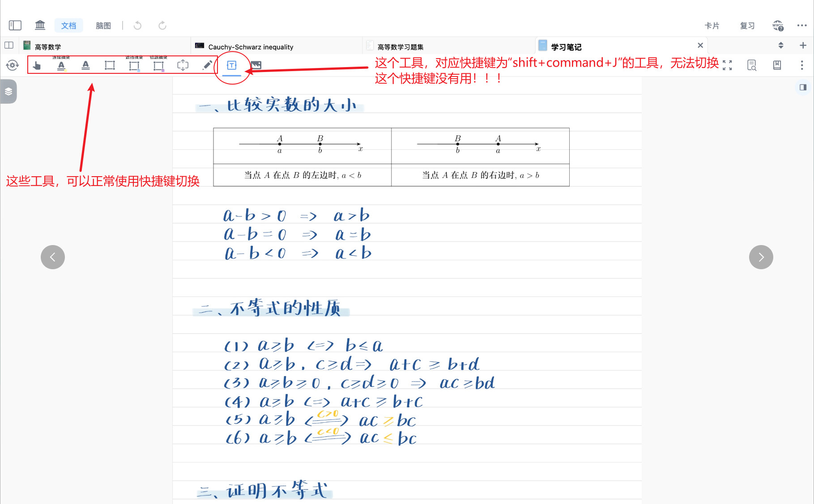
Task: Click property (4) line a+c ≥ b+c
Action: coord(324,402)
